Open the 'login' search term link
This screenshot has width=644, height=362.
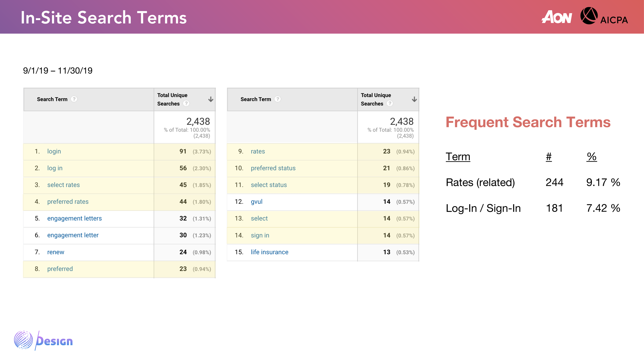coord(54,152)
